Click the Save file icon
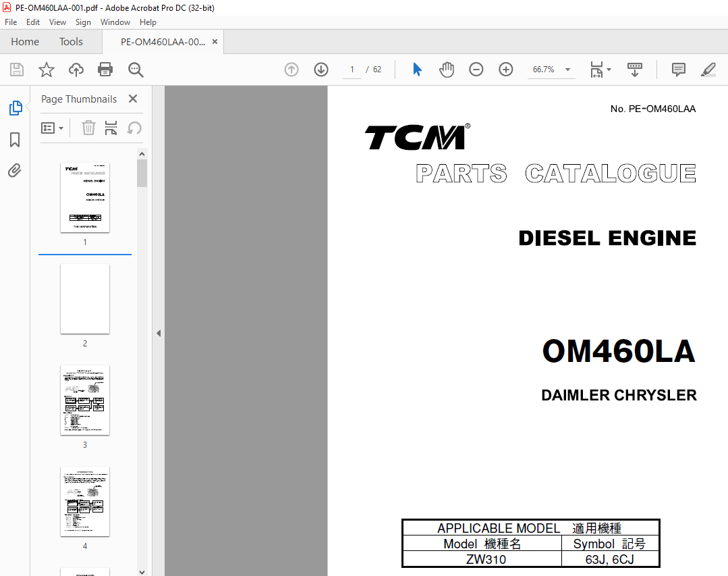 click(17, 70)
